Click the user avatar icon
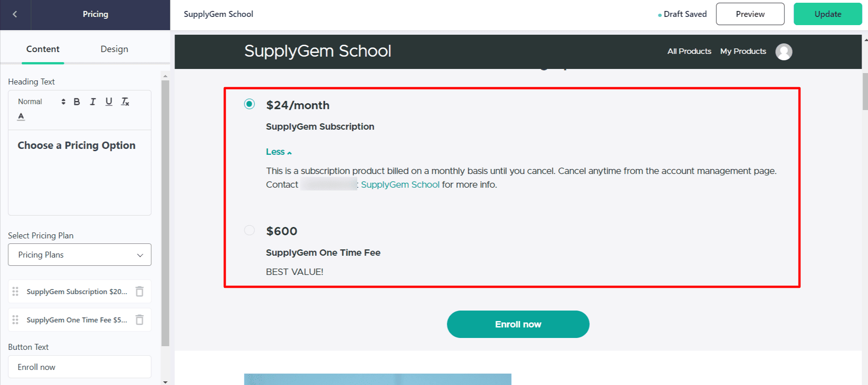The height and width of the screenshot is (385, 868). coord(783,52)
